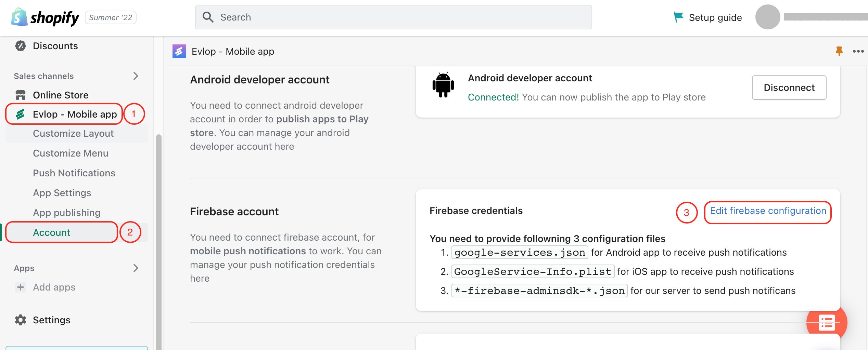Viewport: 868px width, 350px height.
Task: Open Push Notifications submenu item
Action: tap(74, 173)
